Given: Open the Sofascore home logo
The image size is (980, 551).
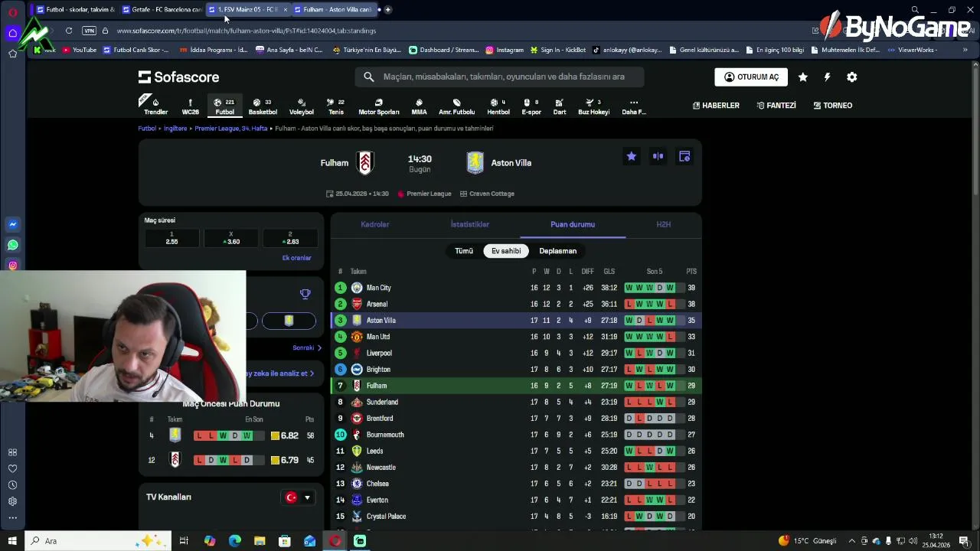Looking at the screenshot, I should pos(178,77).
